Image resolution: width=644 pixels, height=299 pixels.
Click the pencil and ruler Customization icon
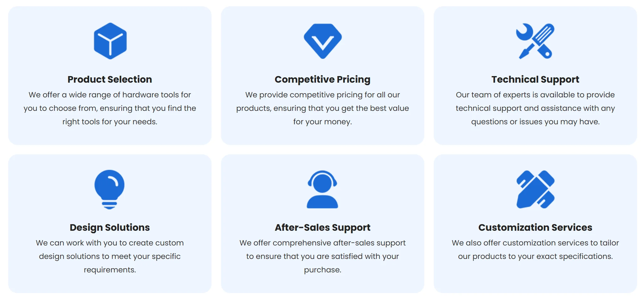(535, 189)
